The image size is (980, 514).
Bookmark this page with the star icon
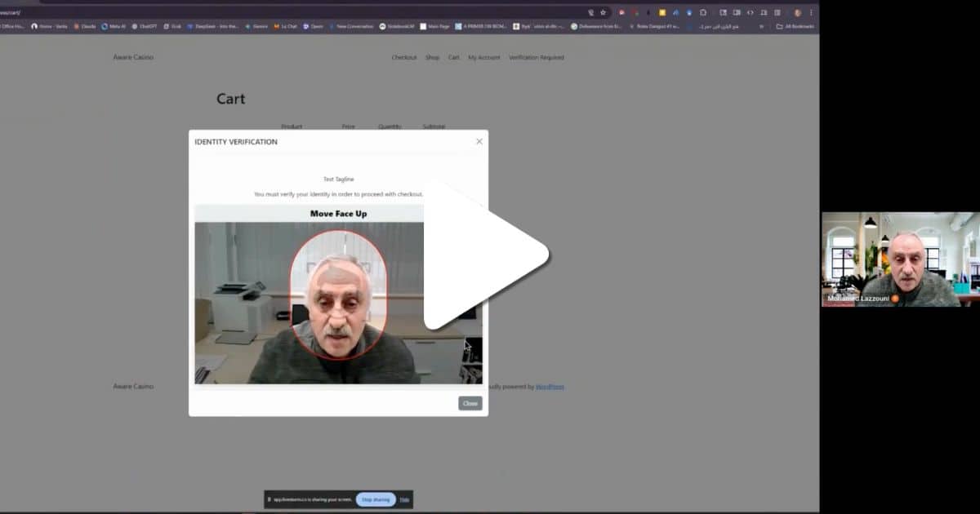point(604,13)
